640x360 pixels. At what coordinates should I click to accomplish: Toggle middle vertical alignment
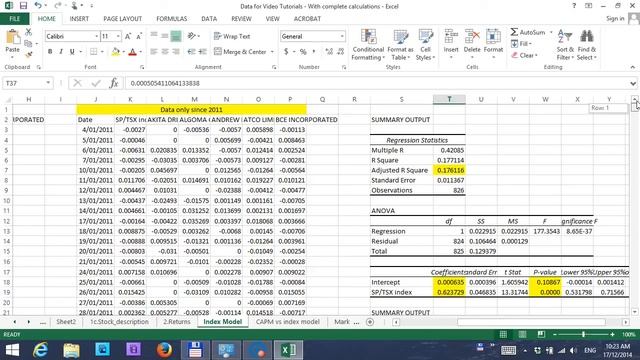(x=164, y=36)
